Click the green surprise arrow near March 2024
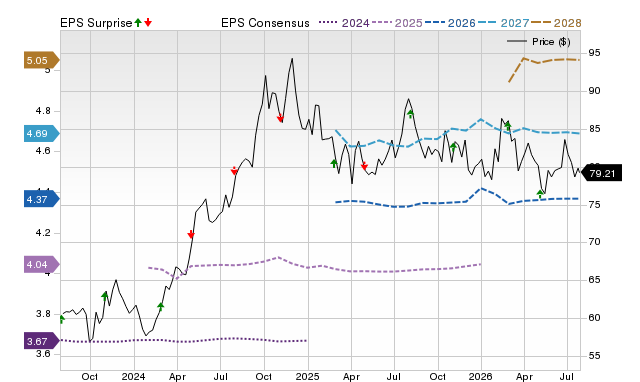Viewport: 640px width, 382px height. 160,306
